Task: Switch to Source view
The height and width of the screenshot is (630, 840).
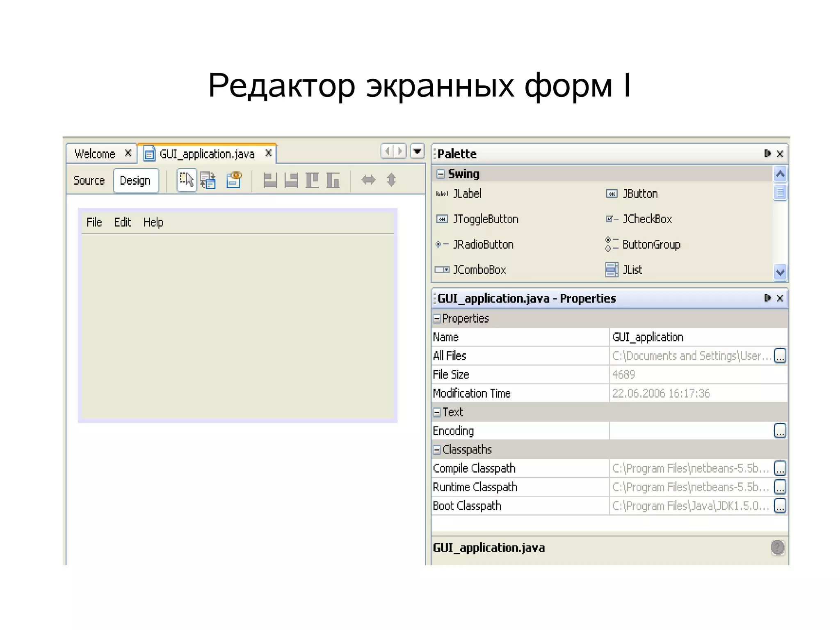Action: pyautogui.click(x=89, y=181)
